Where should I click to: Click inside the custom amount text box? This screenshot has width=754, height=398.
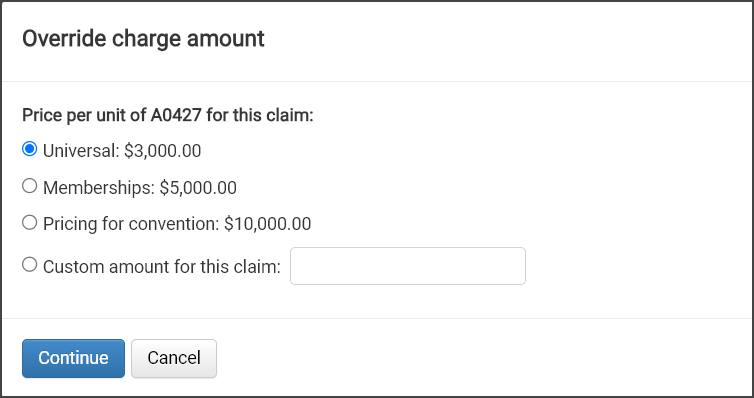coord(408,266)
